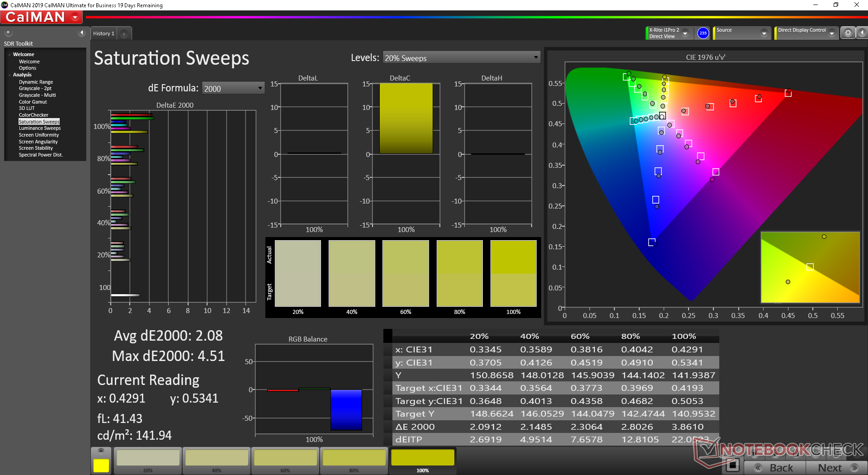Switch to the History 1 tab

pyautogui.click(x=104, y=33)
